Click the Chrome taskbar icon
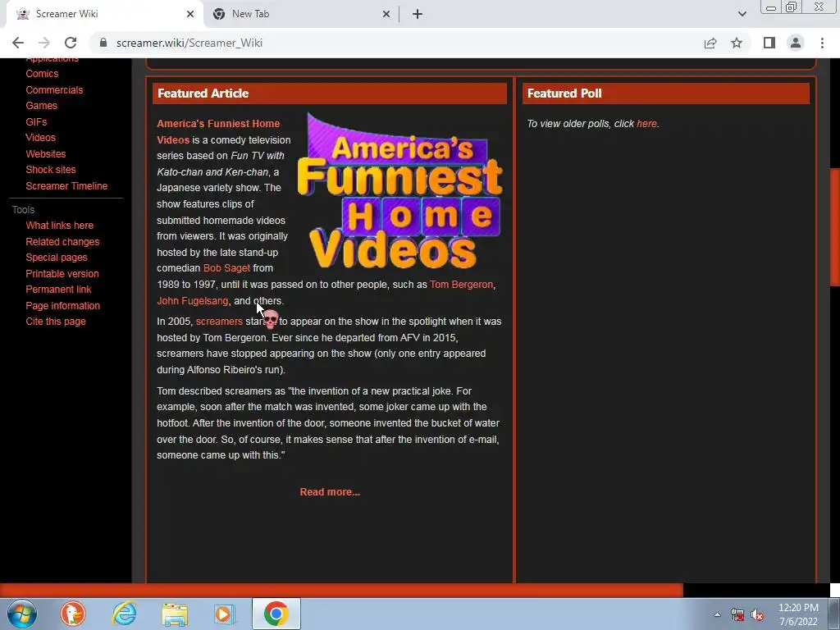The image size is (840, 630). tap(276, 614)
